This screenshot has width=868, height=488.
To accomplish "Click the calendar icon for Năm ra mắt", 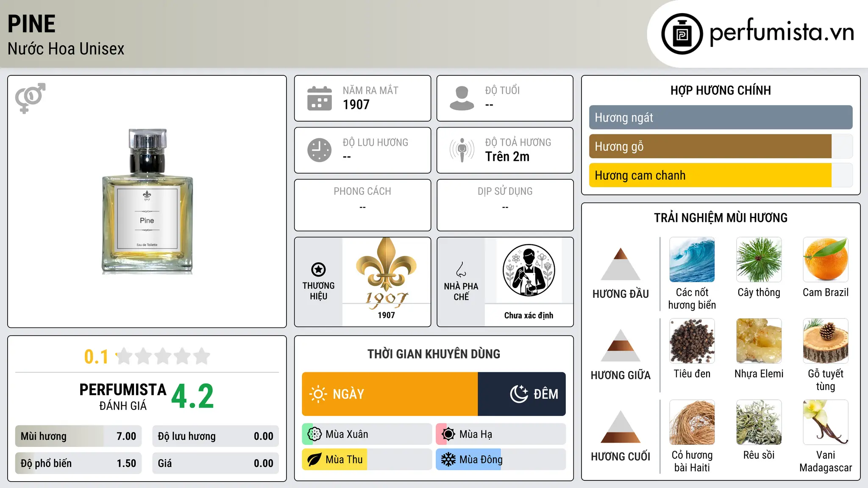I will coord(320,98).
